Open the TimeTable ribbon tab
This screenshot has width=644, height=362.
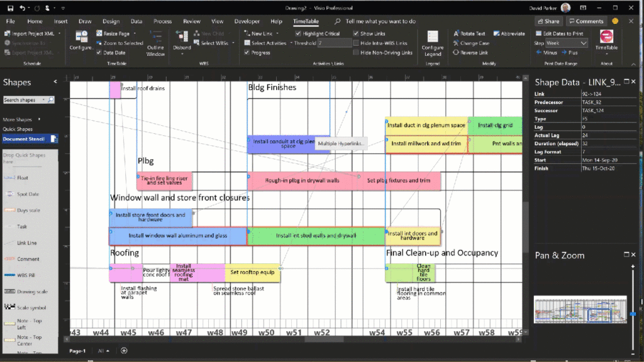coord(305,21)
